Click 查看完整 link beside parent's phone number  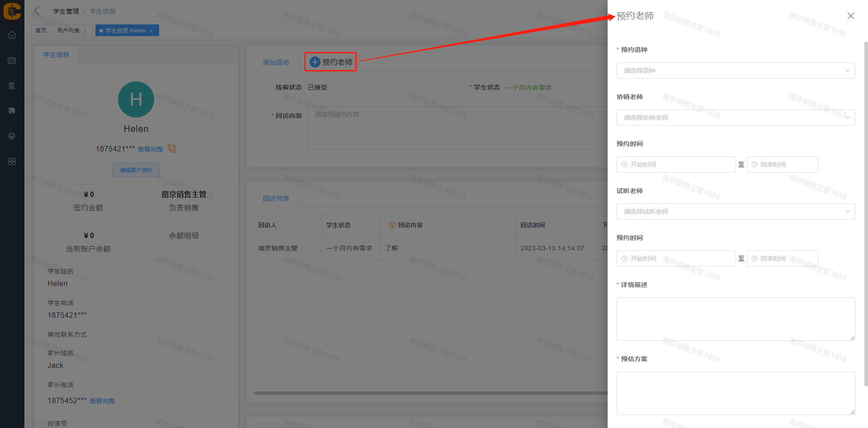click(x=102, y=401)
